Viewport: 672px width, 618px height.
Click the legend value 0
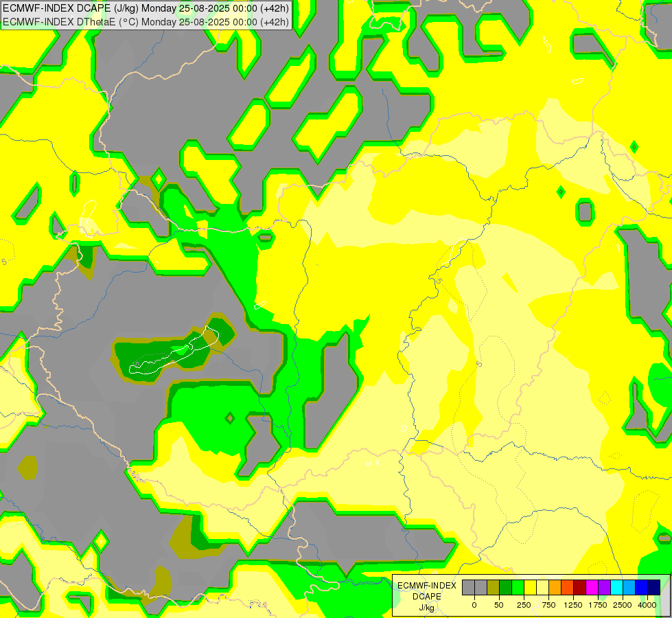coord(474,605)
